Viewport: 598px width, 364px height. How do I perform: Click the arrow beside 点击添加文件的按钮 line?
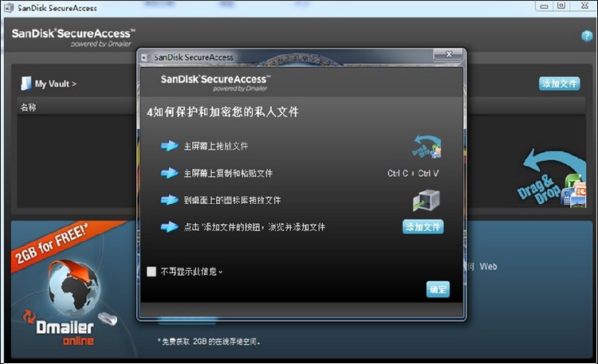click(x=169, y=227)
